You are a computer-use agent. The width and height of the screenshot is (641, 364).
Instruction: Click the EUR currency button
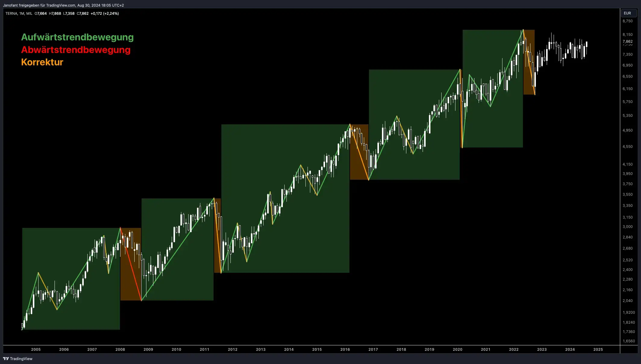coord(629,13)
